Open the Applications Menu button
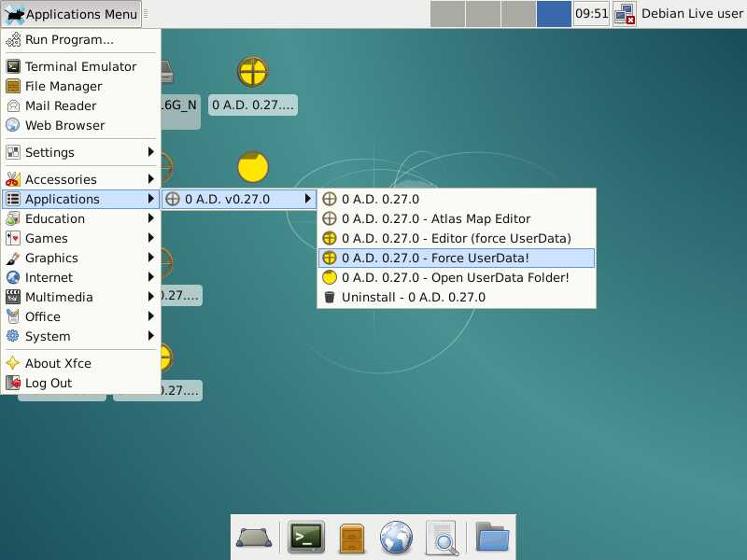The image size is (747, 560). [72, 14]
